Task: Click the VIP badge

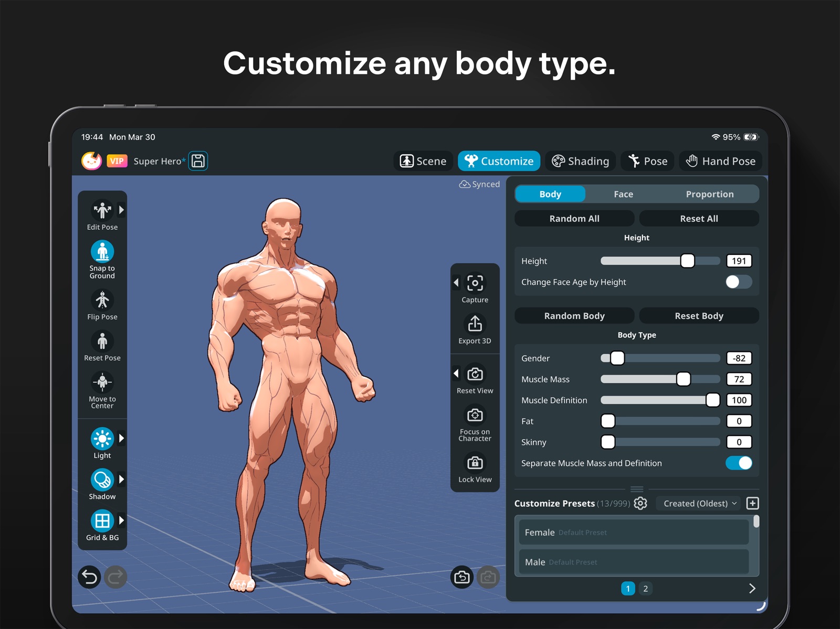Action: [117, 161]
